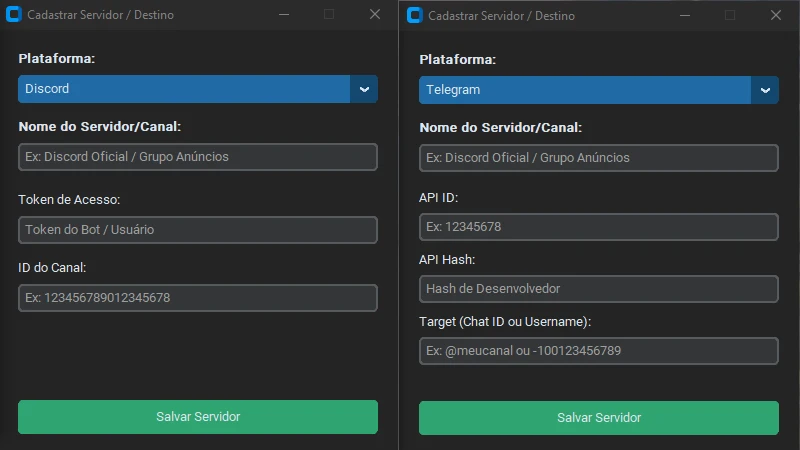This screenshot has width=800, height=450.
Task: Minimize the Discord platform window
Action: click(x=284, y=14)
